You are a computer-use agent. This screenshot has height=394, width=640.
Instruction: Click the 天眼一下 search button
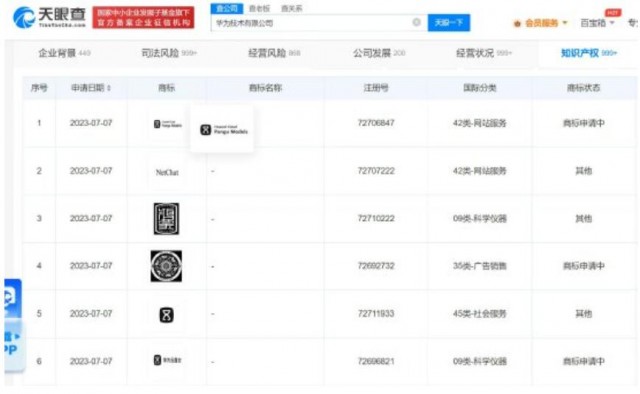(449, 22)
